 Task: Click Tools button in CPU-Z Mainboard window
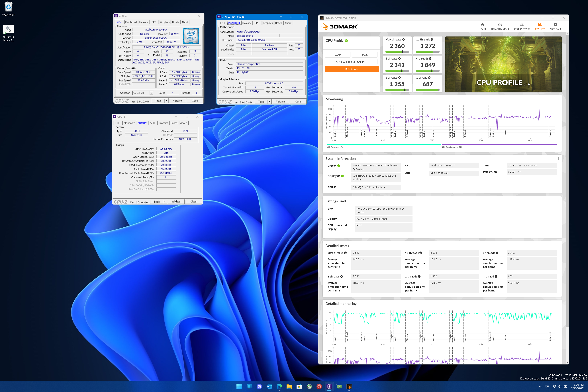(x=261, y=101)
